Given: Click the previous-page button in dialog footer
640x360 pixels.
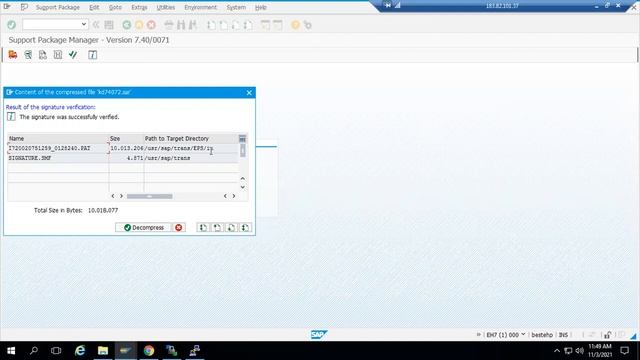Looking at the screenshot, I should pyautogui.click(x=217, y=227).
